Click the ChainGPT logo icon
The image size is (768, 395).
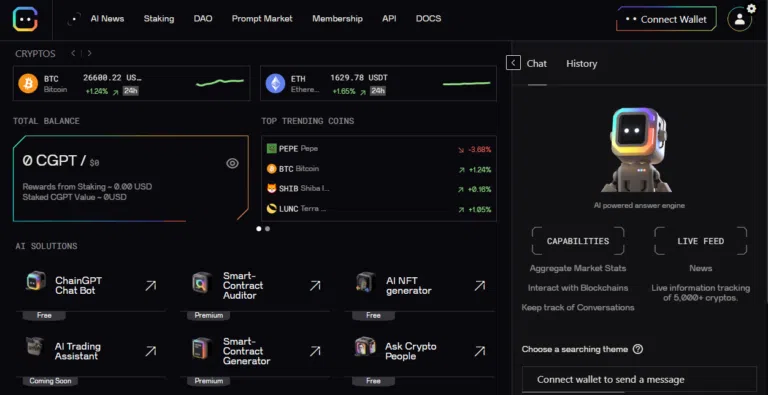tap(25, 19)
